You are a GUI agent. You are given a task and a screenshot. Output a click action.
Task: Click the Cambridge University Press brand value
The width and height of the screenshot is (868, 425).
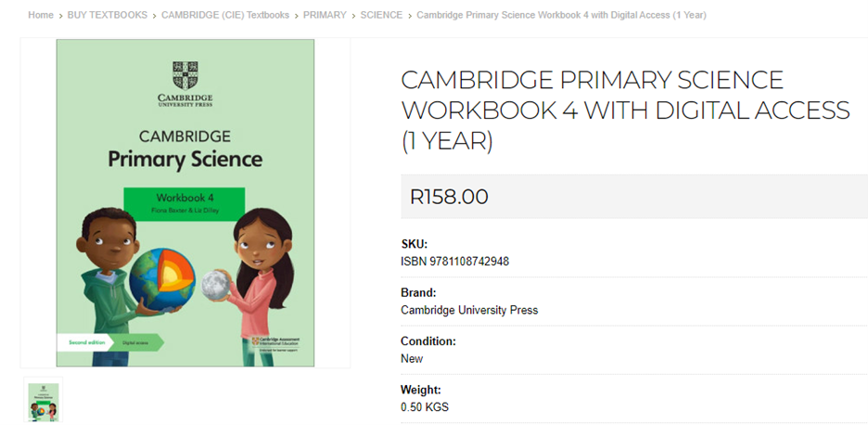click(468, 310)
